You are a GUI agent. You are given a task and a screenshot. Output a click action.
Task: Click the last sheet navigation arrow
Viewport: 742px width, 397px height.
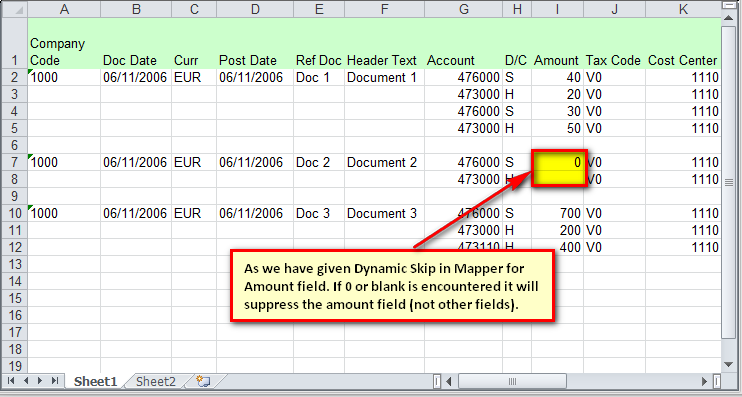tap(55, 381)
